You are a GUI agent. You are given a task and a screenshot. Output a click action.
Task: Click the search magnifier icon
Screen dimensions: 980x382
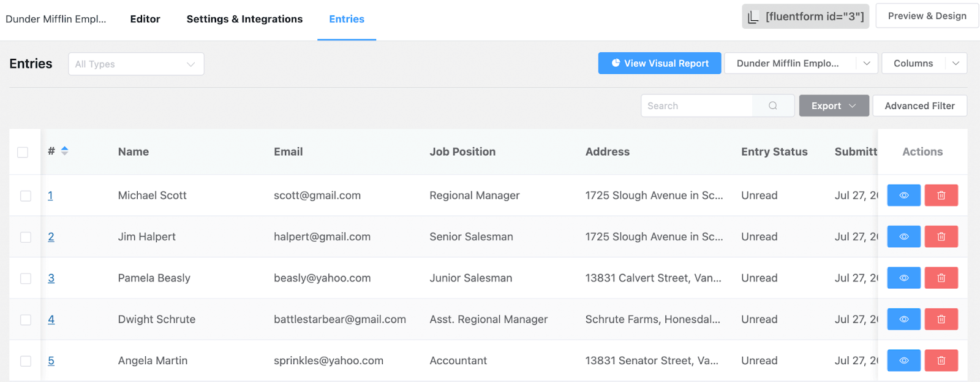tap(773, 106)
